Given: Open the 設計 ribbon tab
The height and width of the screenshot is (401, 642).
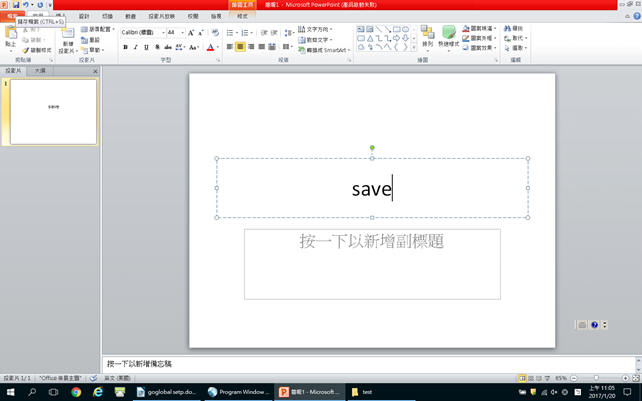Looking at the screenshot, I should point(84,16).
